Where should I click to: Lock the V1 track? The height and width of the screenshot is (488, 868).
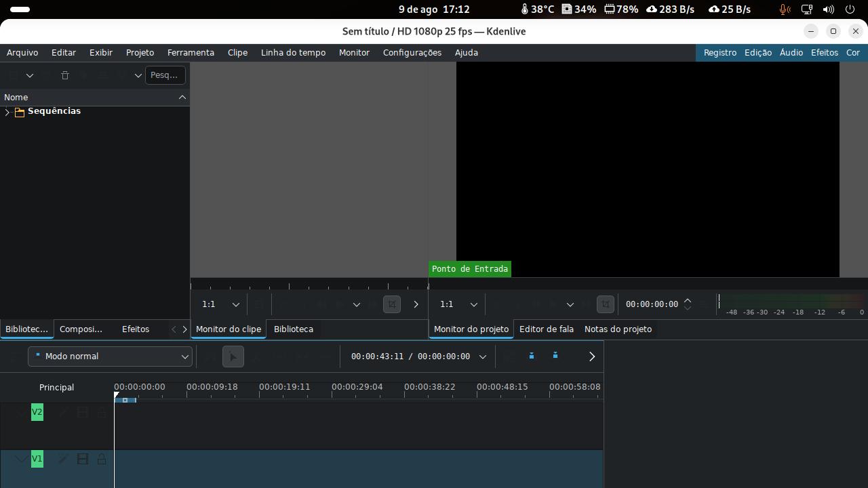[102, 459]
